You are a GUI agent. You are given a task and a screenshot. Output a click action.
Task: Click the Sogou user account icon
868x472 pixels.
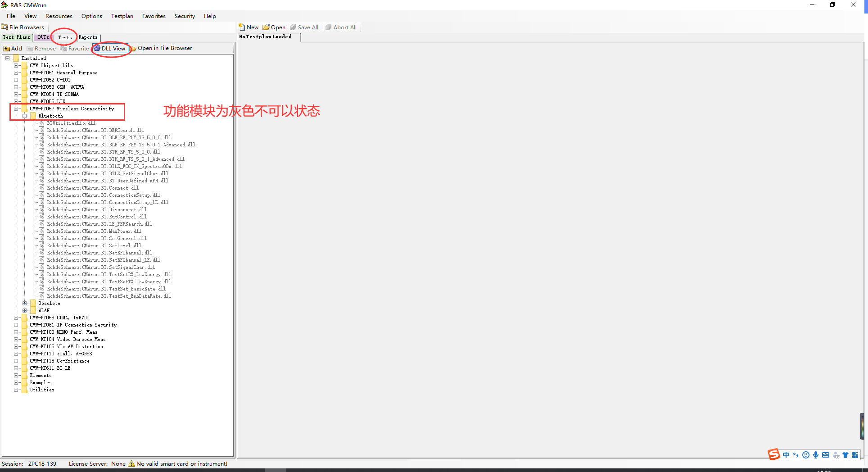[836, 455]
